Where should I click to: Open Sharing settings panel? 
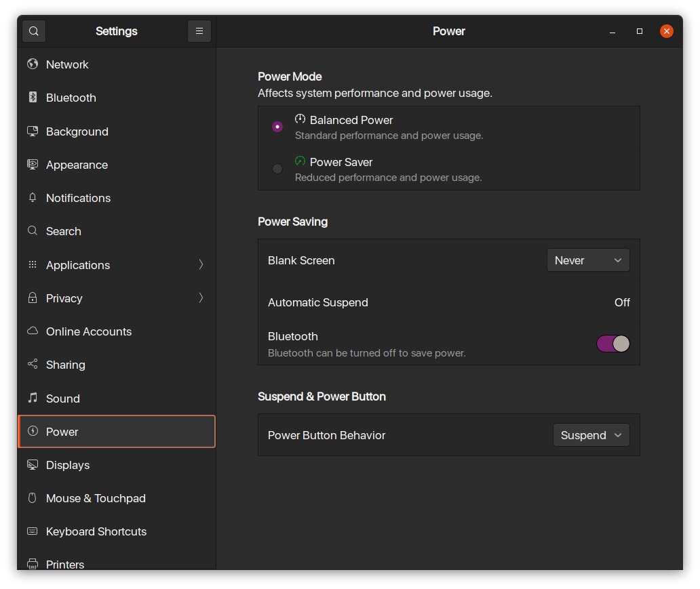point(117,364)
